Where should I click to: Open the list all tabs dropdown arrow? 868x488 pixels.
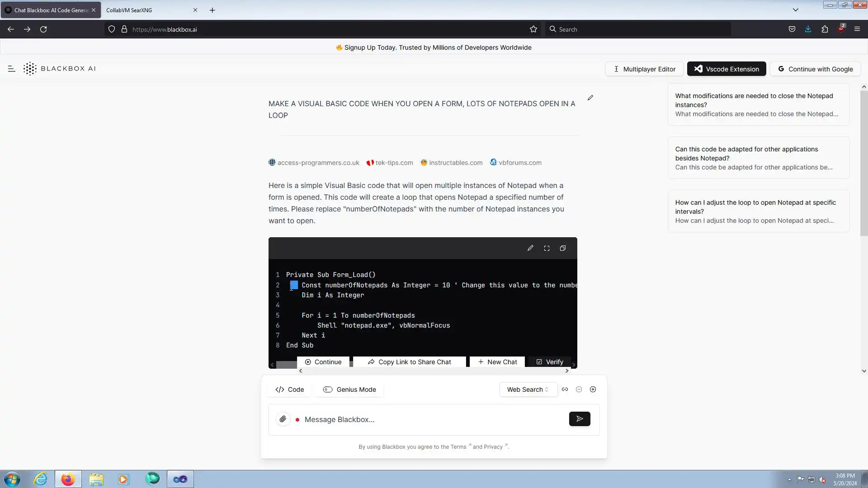[796, 10]
